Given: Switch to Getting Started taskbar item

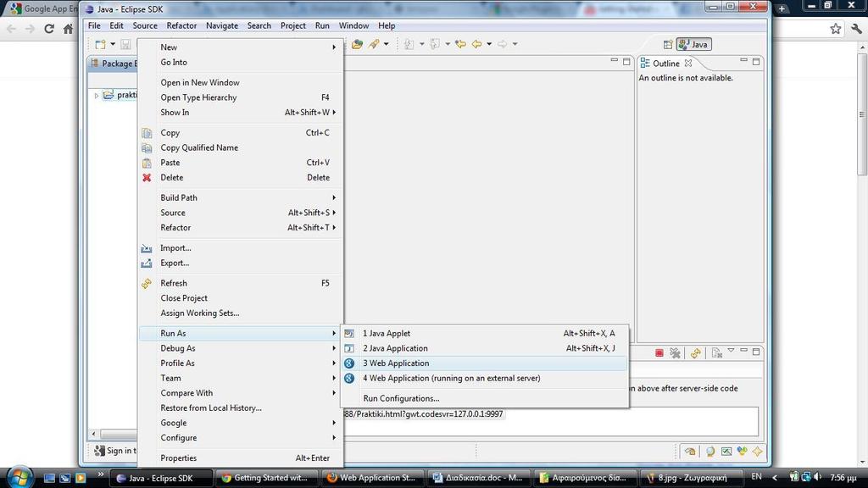Looking at the screenshot, I should click(265, 478).
